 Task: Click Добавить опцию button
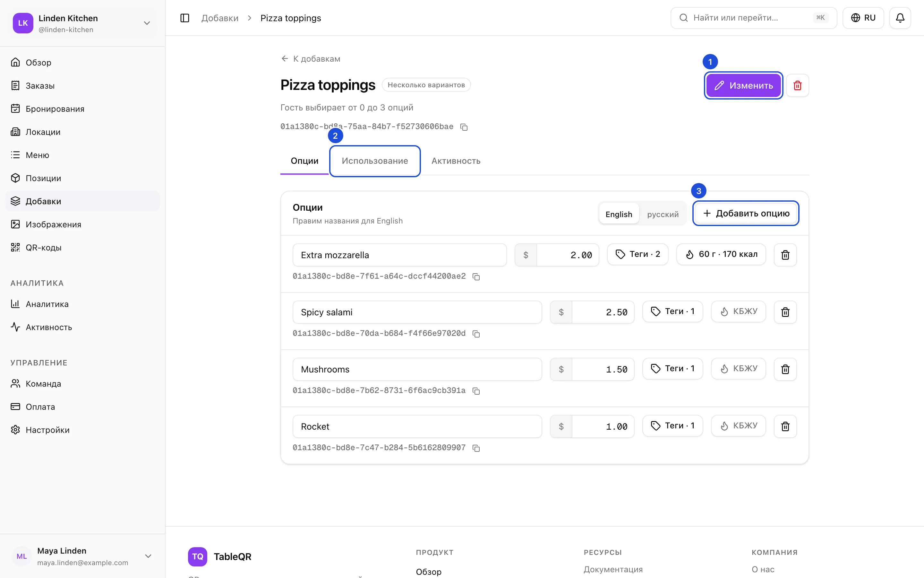(746, 213)
